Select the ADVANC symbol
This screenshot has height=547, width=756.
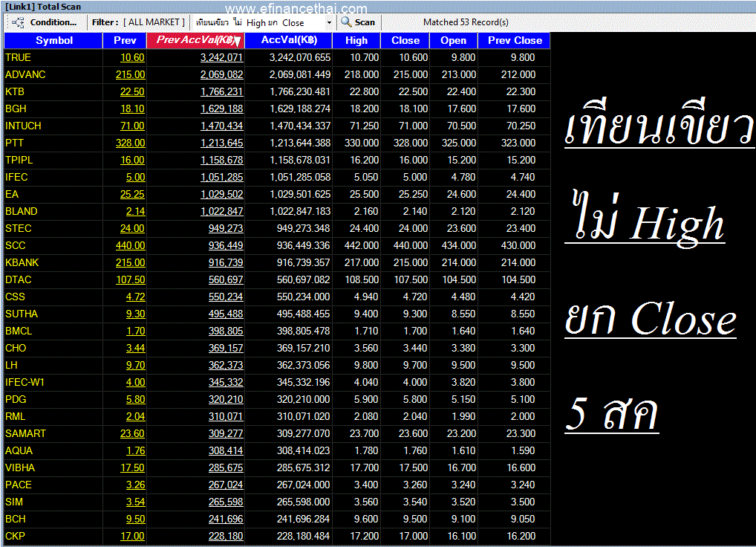point(25,75)
